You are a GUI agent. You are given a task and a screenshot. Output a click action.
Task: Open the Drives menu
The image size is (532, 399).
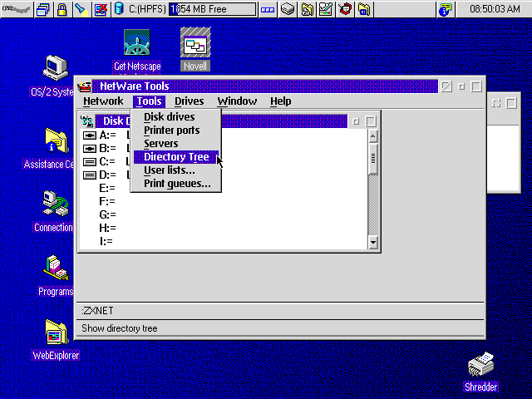[x=189, y=101]
